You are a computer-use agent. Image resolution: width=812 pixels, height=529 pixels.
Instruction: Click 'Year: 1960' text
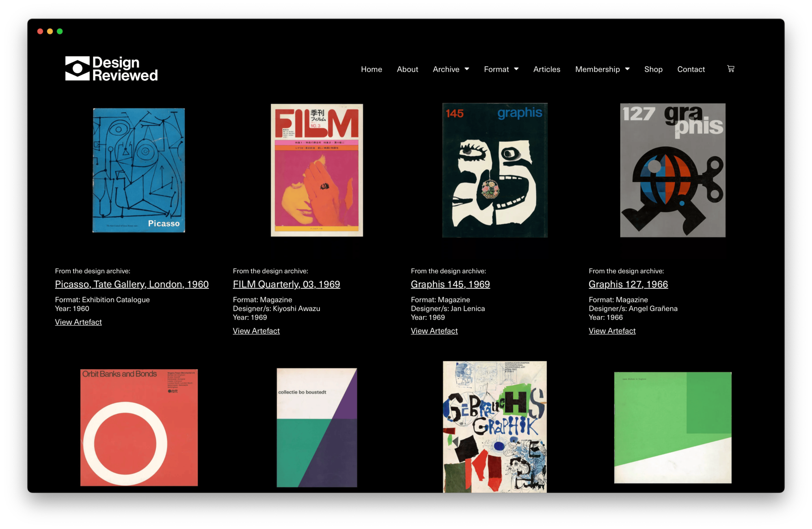coord(72,309)
